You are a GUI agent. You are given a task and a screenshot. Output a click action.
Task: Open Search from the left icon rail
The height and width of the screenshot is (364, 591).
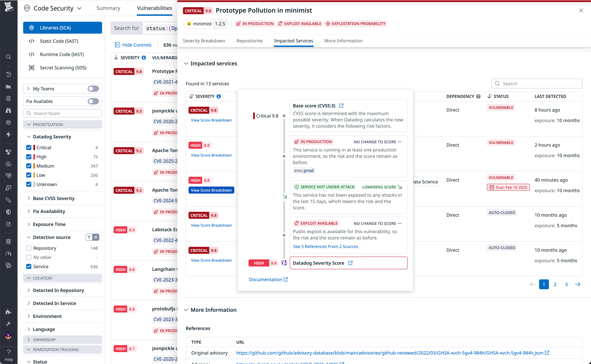[8, 57]
